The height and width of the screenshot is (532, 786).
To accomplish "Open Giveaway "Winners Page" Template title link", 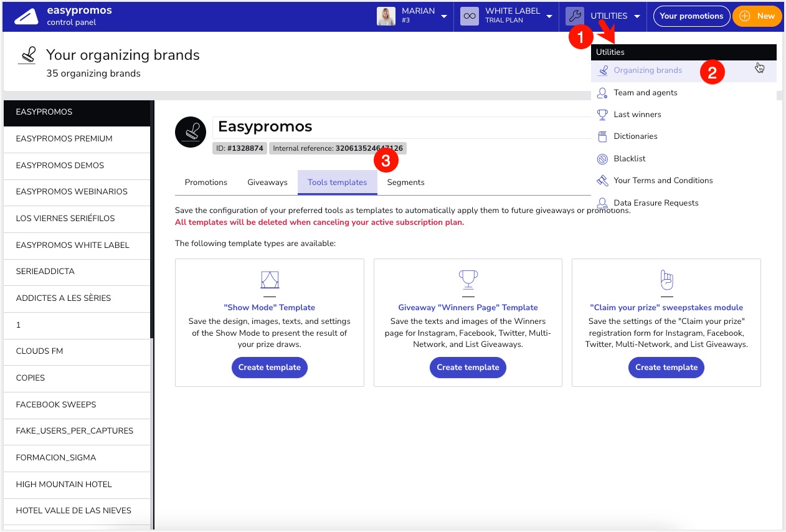I will click(468, 308).
